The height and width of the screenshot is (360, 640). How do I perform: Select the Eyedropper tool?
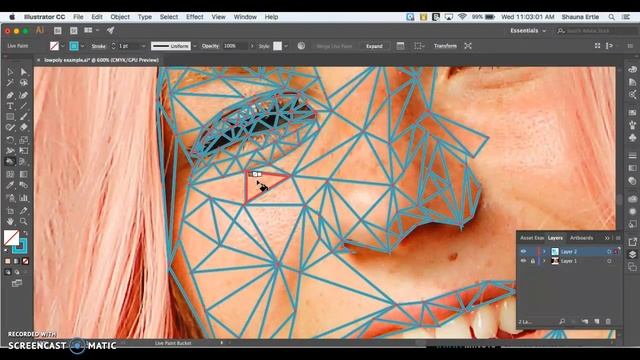(10, 186)
